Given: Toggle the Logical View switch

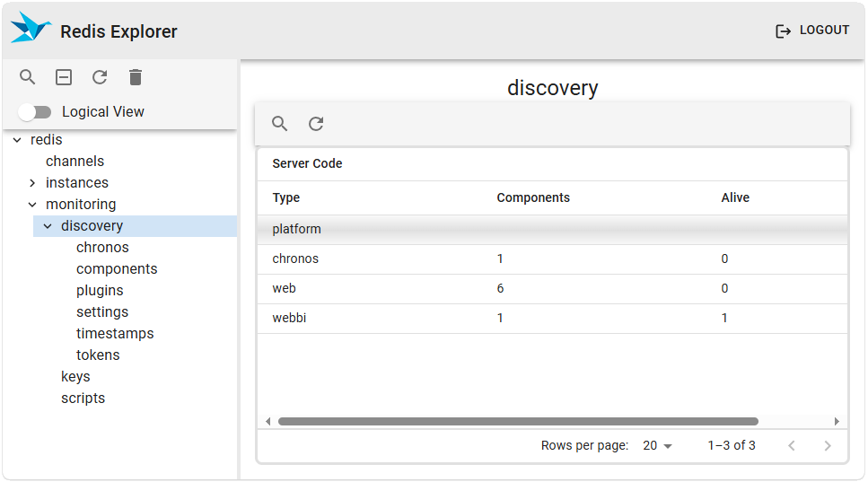Looking at the screenshot, I should (35, 112).
